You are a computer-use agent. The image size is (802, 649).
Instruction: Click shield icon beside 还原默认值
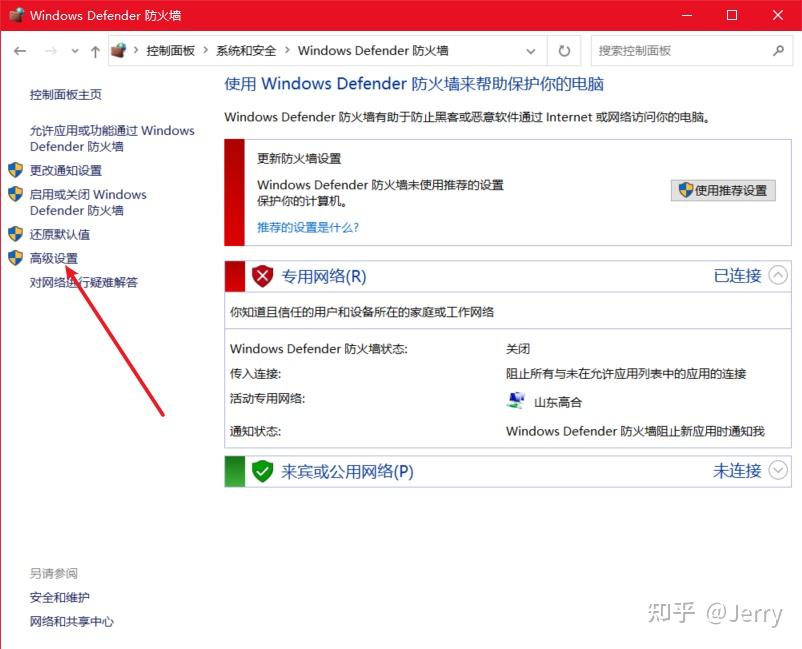pos(15,234)
